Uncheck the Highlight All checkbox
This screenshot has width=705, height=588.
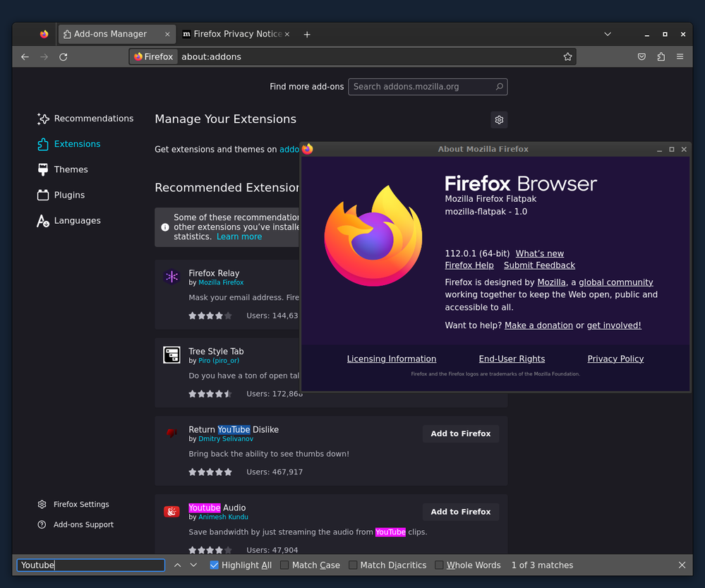[215, 565]
